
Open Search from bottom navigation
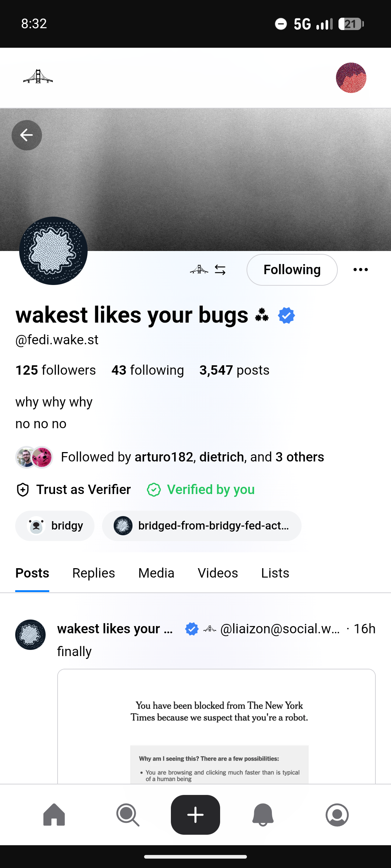coord(127,815)
